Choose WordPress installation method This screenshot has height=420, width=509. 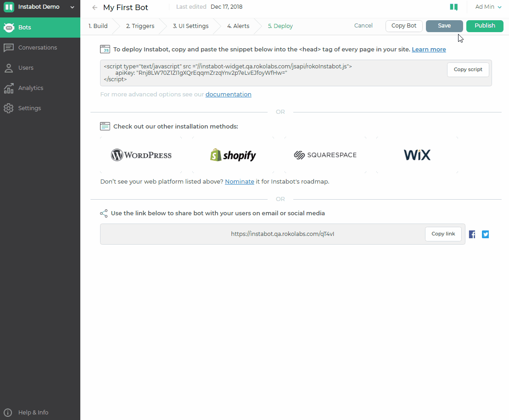[141, 155]
